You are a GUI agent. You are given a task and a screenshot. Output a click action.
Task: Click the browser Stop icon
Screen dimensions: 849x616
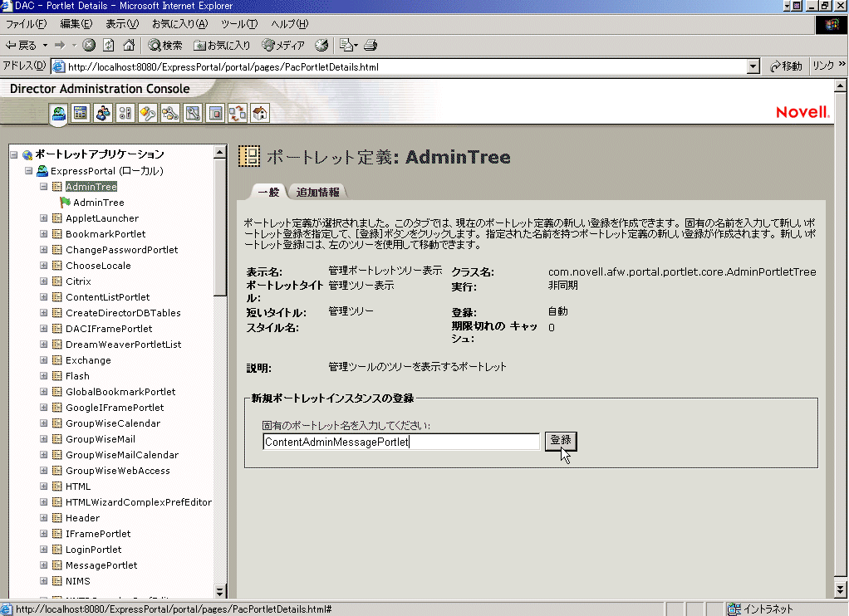89,45
